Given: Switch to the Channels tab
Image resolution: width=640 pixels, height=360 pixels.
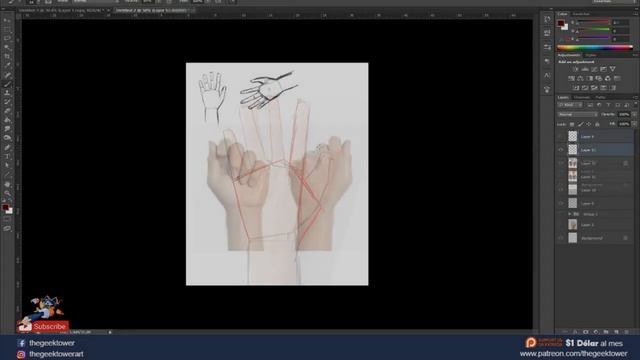Looking at the screenshot, I should pyautogui.click(x=582, y=98).
